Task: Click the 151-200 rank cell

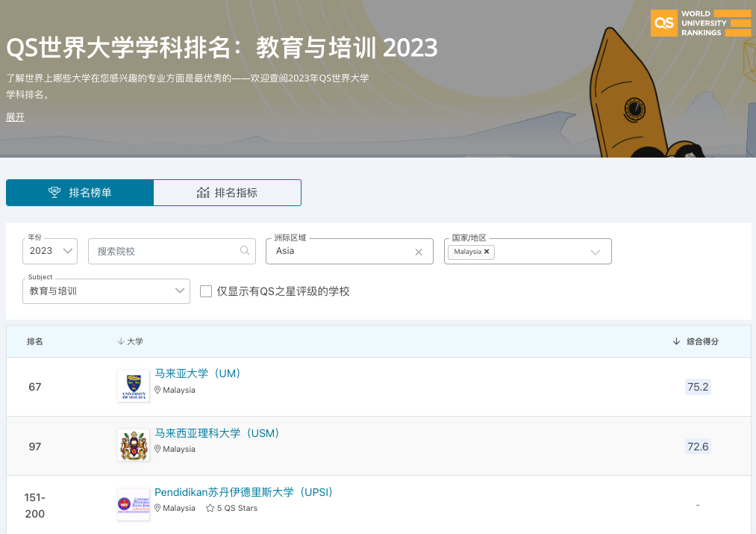Action: (35, 506)
